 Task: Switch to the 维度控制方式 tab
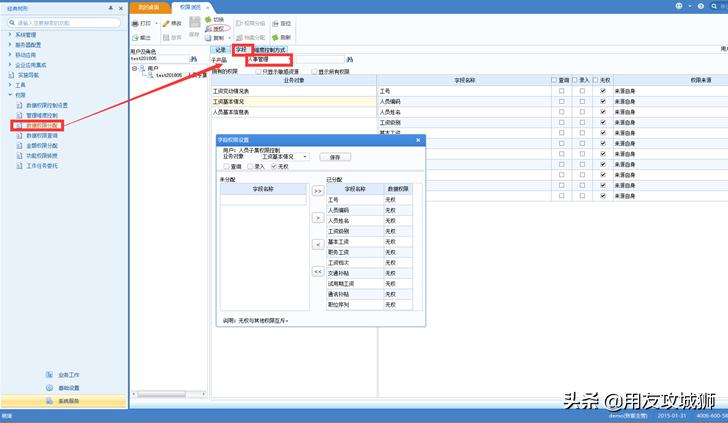coord(269,50)
